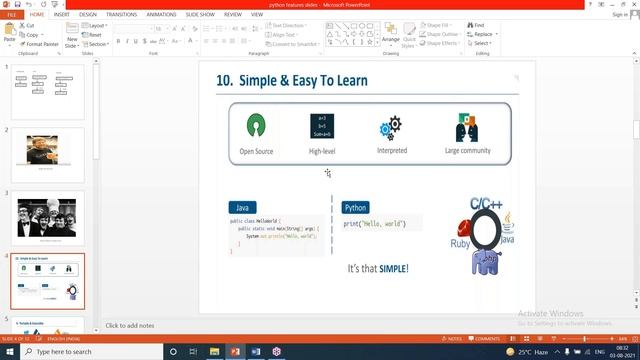Switch to the SLIDE SHOW tab

pyautogui.click(x=200, y=14)
